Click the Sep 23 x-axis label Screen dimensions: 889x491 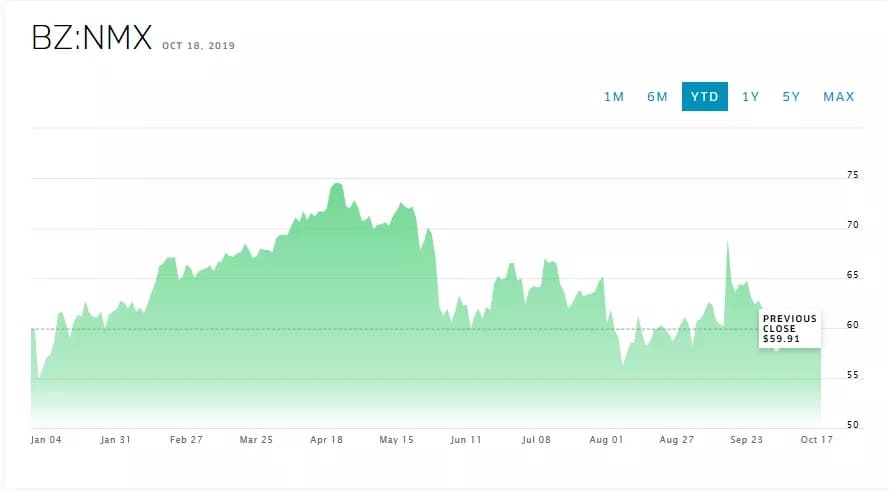(747, 440)
